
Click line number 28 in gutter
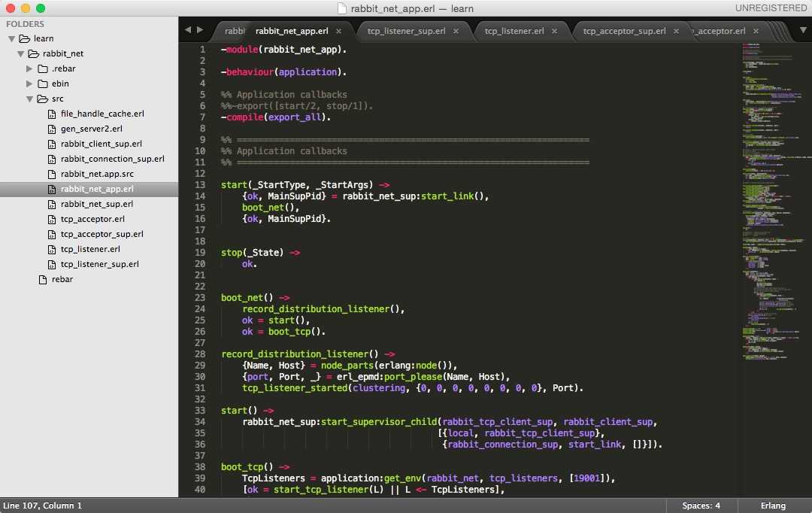[200, 354]
